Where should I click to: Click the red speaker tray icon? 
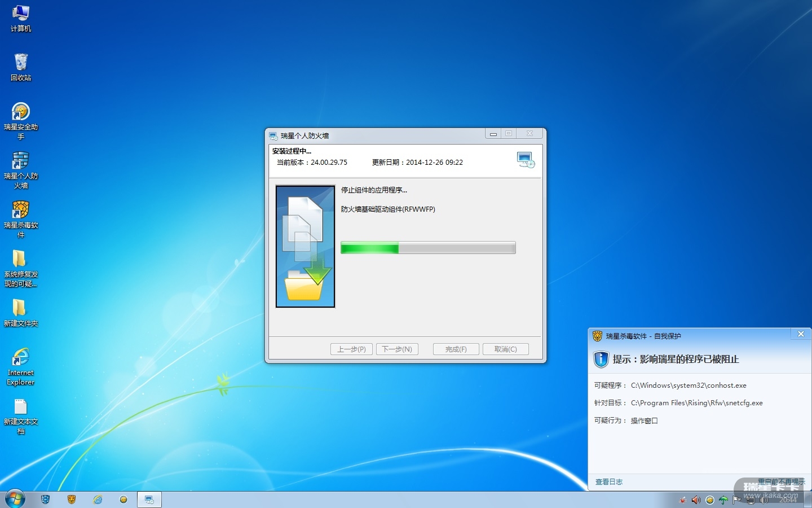pyautogui.click(x=696, y=500)
